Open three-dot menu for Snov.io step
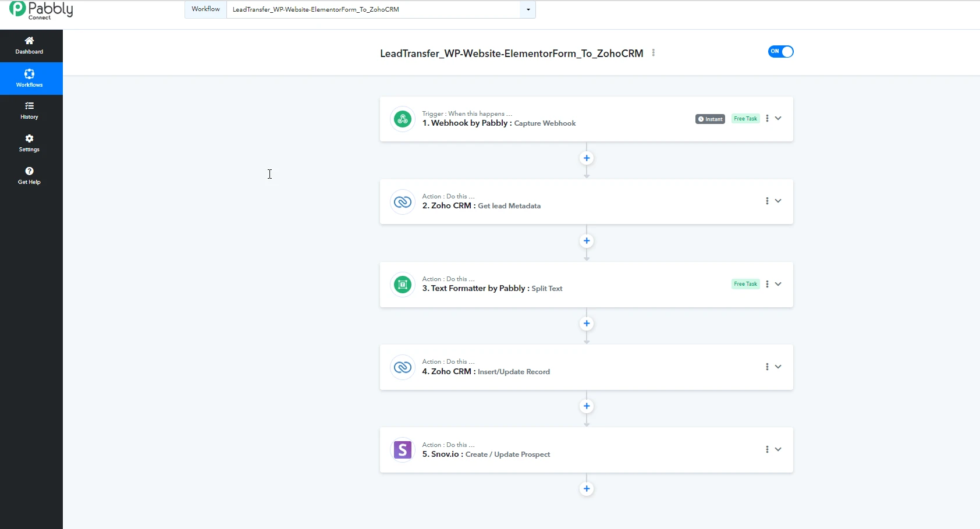980x529 pixels. click(x=767, y=449)
